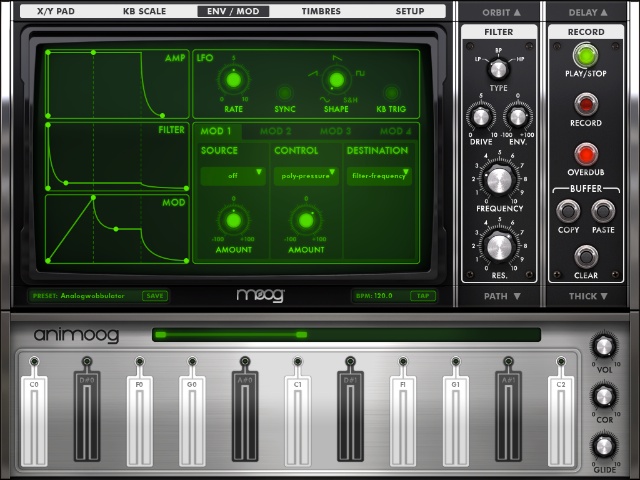
Task: Toggle the Record button
Action: click(586, 104)
